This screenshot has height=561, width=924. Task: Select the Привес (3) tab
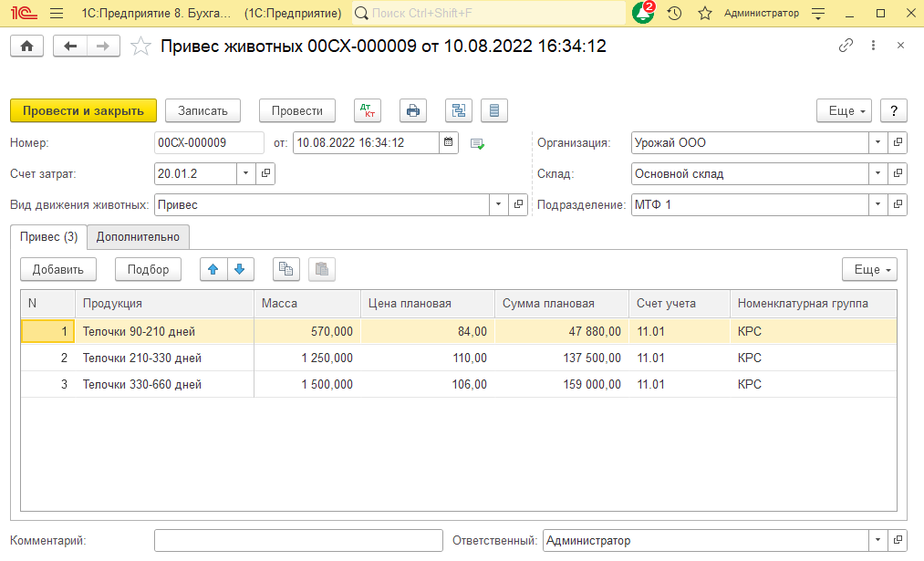click(49, 237)
